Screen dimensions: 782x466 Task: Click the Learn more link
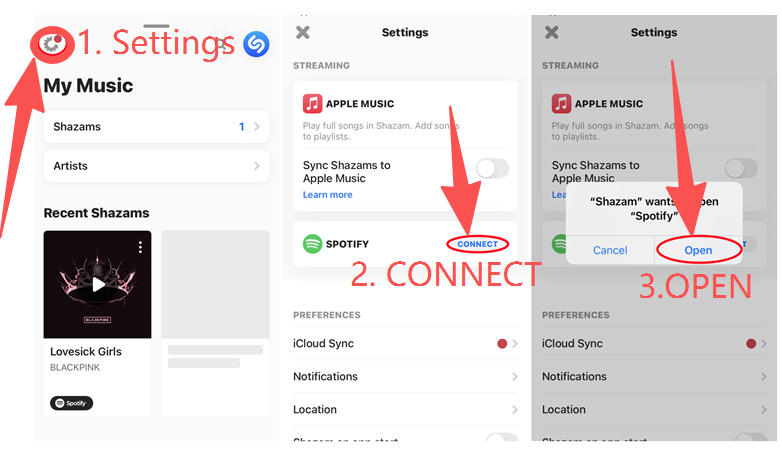328,195
